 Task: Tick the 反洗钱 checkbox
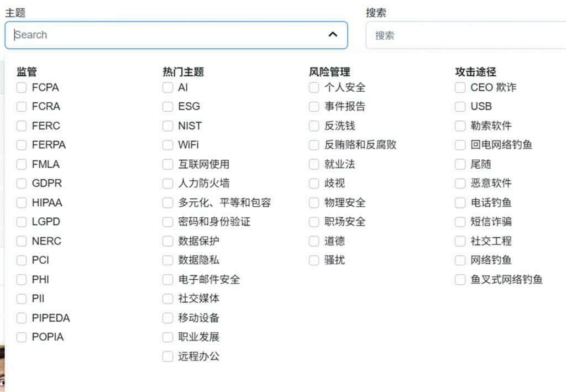tap(314, 126)
